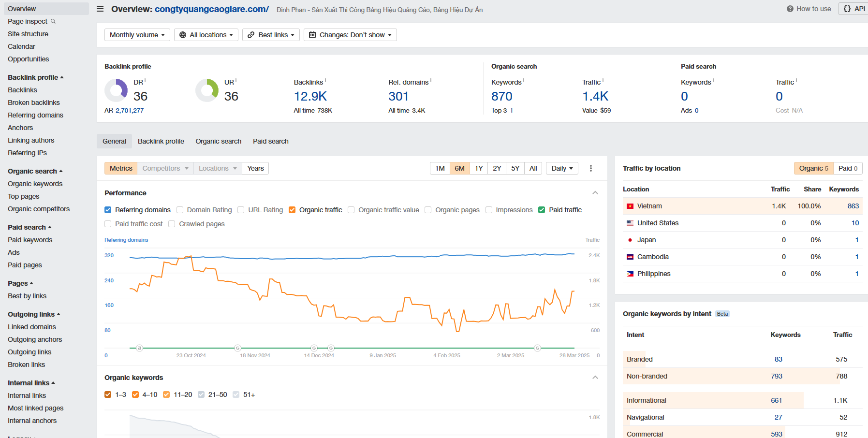
Task: Toggle 1–3 positions orange checkbox
Action: [108, 394]
